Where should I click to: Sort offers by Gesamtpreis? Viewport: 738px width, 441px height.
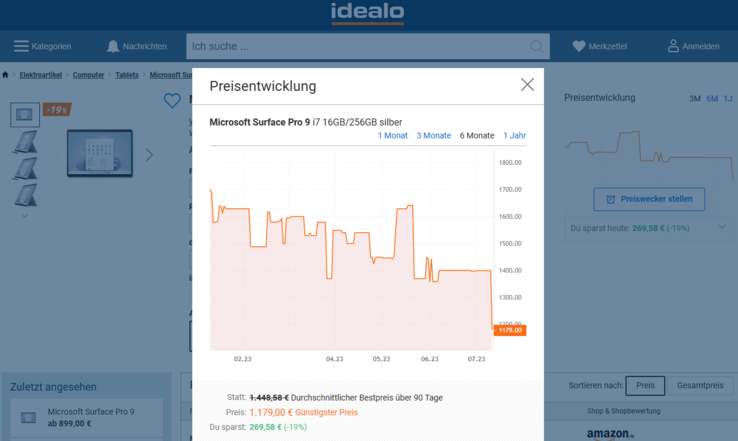[700, 385]
